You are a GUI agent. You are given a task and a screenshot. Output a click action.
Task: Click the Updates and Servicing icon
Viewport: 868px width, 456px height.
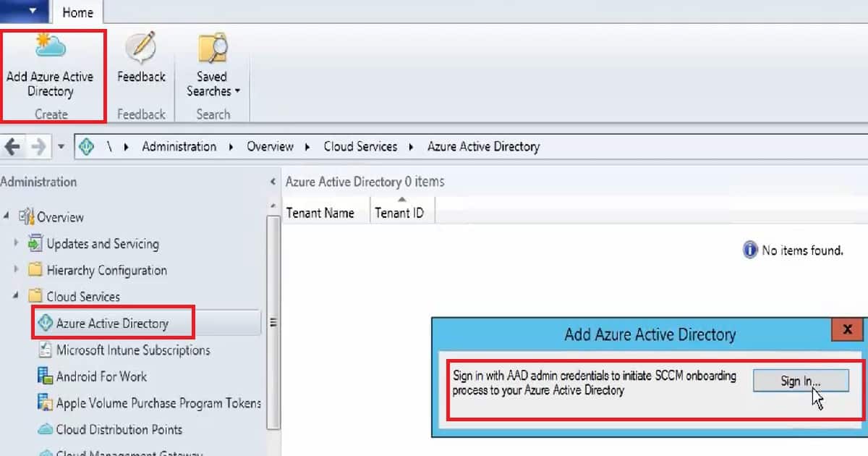35,243
